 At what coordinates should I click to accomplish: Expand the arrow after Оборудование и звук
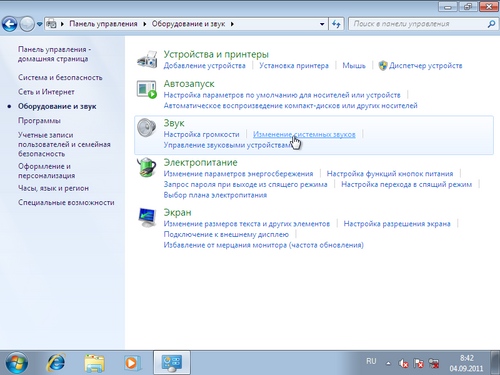click(232, 24)
